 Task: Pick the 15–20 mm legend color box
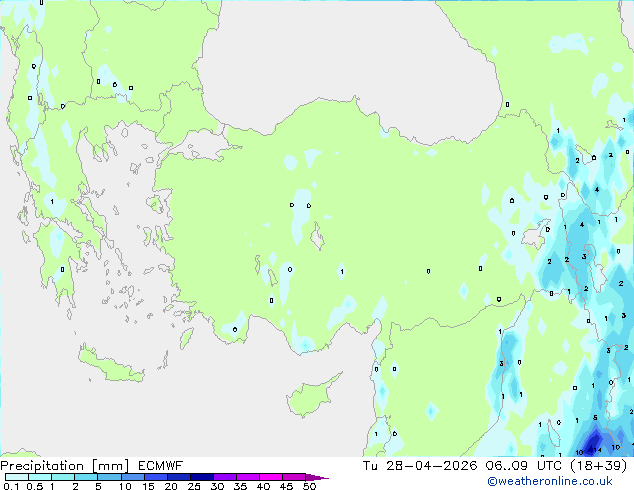point(155,477)
